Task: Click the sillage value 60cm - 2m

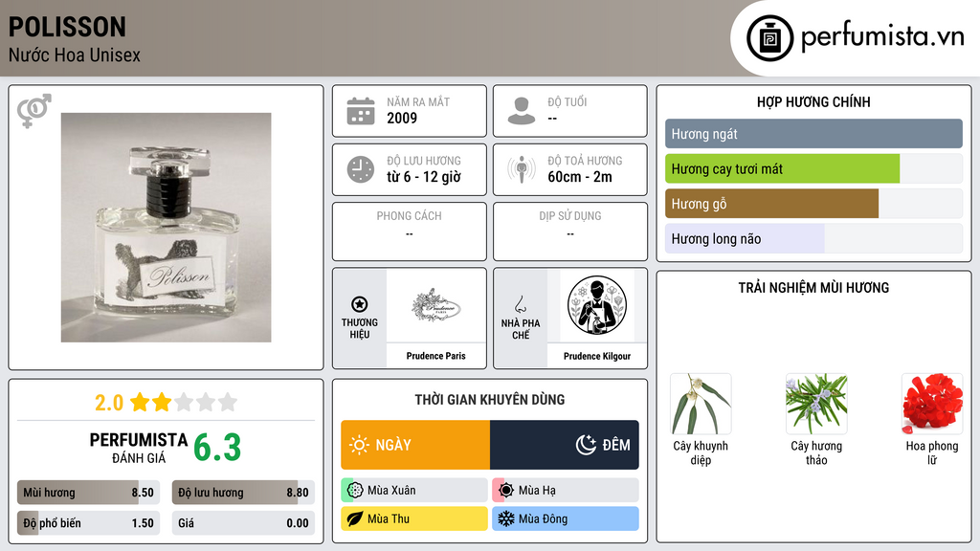Action: (x=580, y=177)
